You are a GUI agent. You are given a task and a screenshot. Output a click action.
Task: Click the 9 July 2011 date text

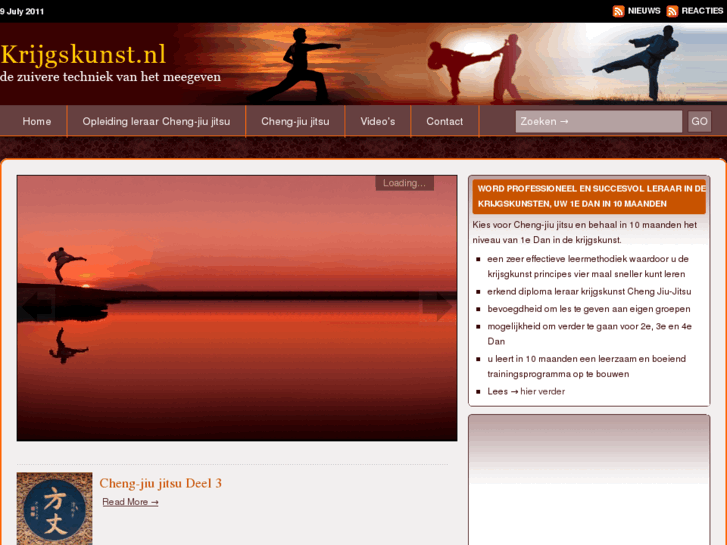(x=22, y=12)
